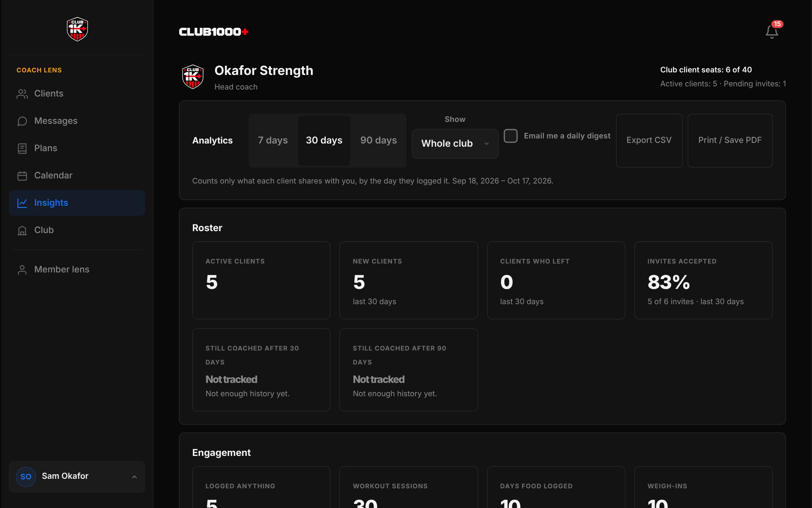The height and width of the screenshot is (508, 812).
Task: Click the Plans document icon
Action: coord(22,148)
